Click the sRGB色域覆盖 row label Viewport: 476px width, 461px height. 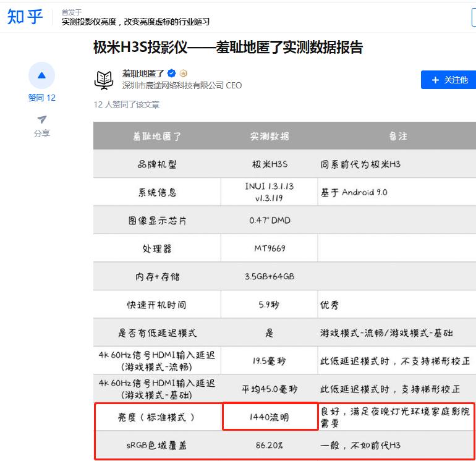[156, 445]
